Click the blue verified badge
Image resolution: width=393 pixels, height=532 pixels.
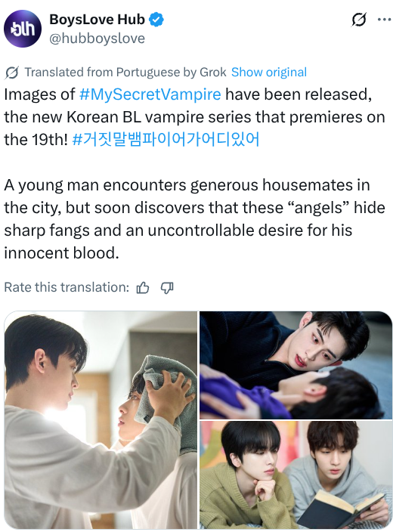pos(156,20)
